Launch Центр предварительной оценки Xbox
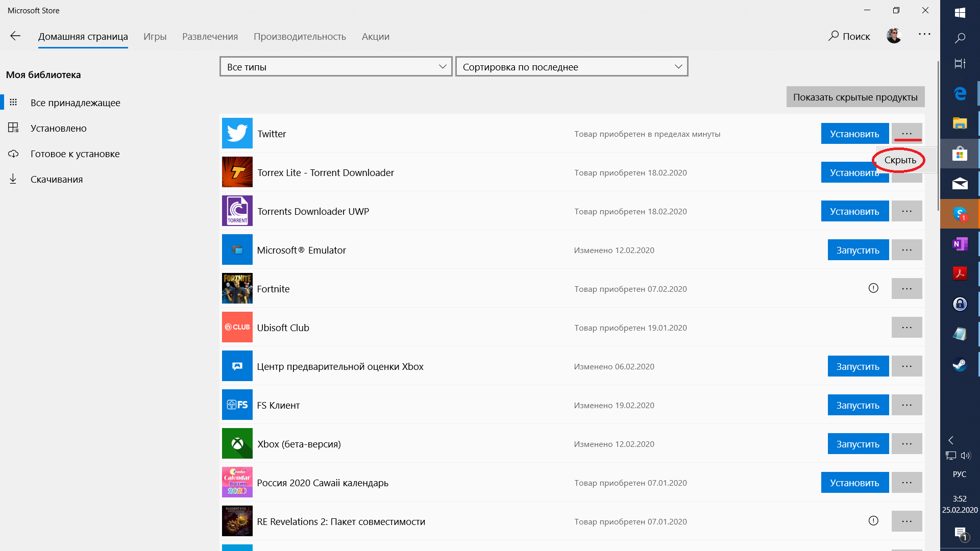Image resolution: width=980 pixels, height=551 pixels. click(x=858, y=366)
